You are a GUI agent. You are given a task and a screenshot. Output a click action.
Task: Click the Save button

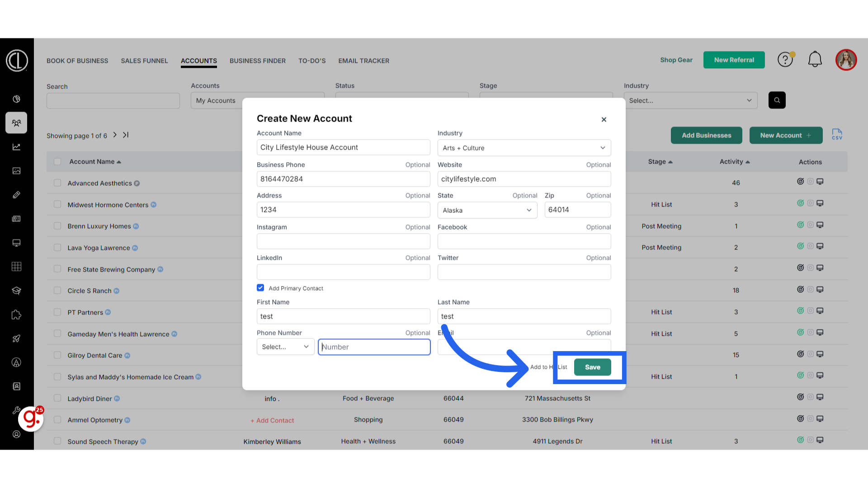[x=592, y=367]
